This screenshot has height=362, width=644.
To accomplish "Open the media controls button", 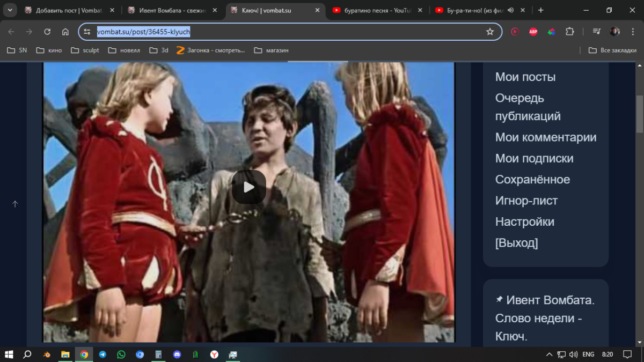I will pyautogui.click(x=597, y=32).
